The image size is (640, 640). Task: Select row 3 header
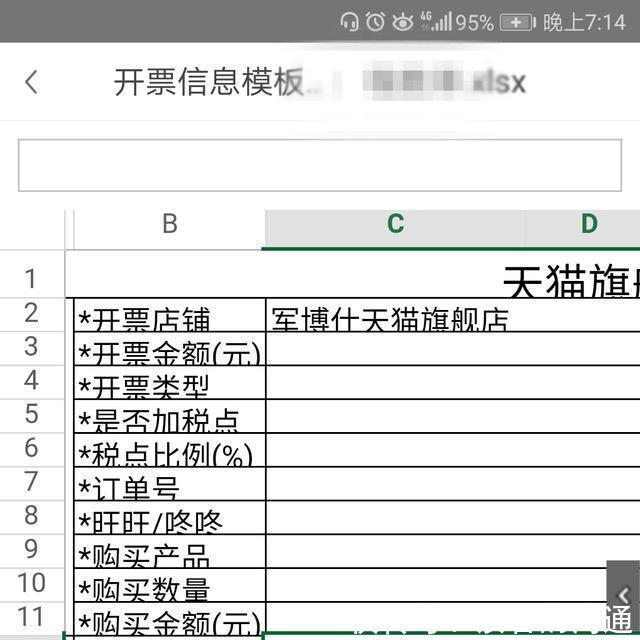[x=32, y=348]
